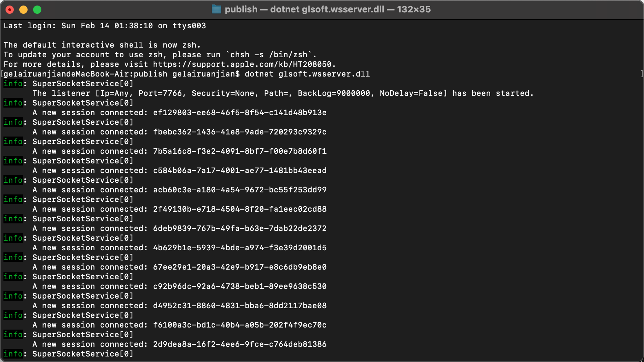644x362 pixels.
Task: Toggle fullscreen with the green window button
Action: [37, 10]
